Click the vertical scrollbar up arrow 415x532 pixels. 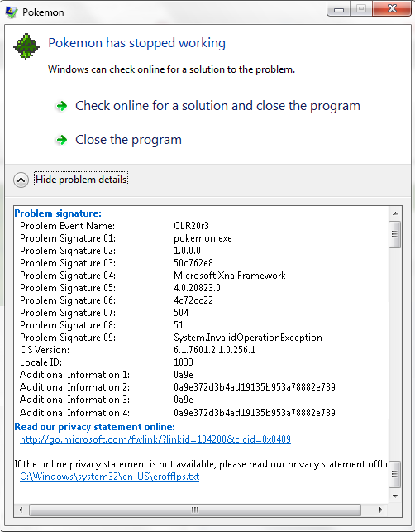[x=394, y=213]
